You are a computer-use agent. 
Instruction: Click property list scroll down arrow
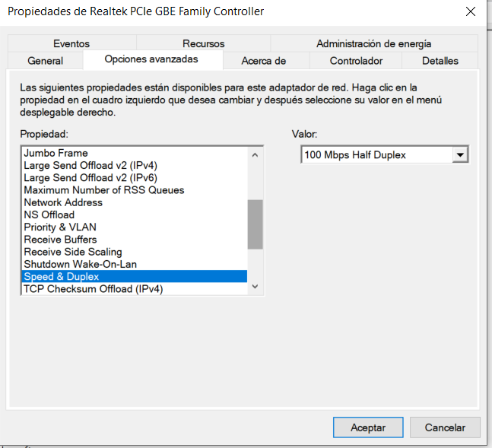[x=255, y=286]
